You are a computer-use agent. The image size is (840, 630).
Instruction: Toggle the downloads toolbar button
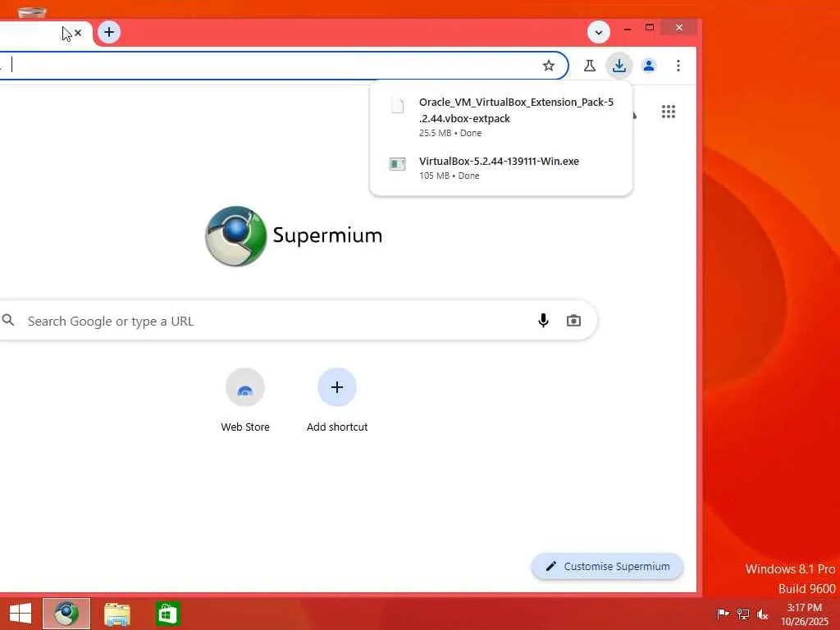tap(619, 66)
